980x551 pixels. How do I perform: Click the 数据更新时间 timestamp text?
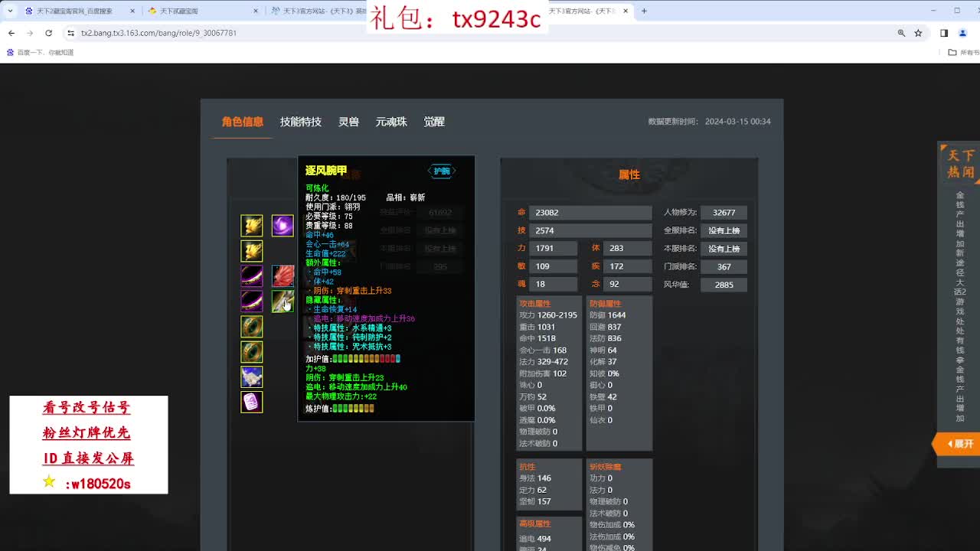pos(709,122)
